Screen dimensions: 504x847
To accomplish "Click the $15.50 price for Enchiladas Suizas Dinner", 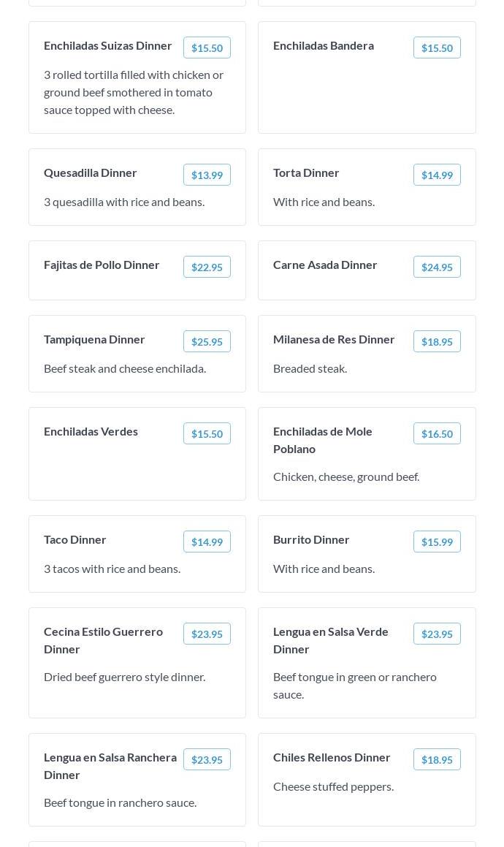I will click(x=207, y=48).
